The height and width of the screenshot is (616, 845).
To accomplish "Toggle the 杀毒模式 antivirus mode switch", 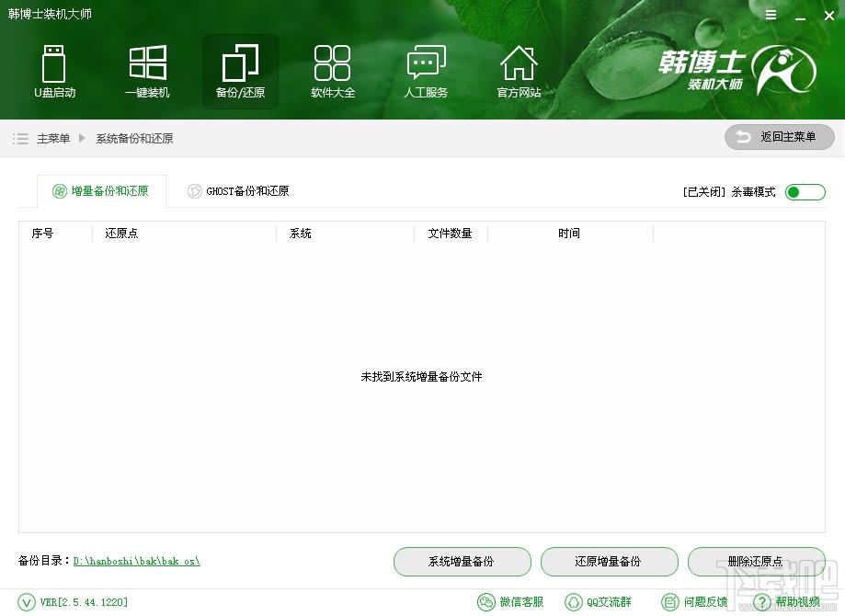I will tap(805, 192).
